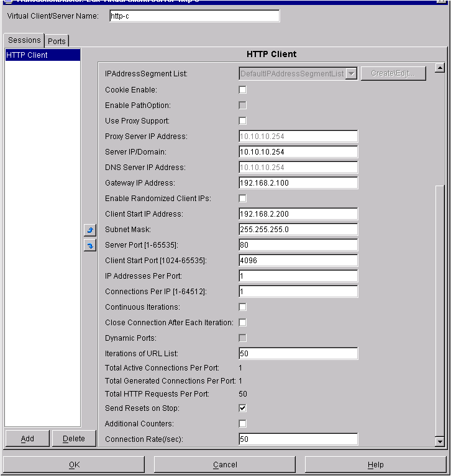This screenshot has width=451, height=476.
Task: Click the HTTP Client panel heading
Action: point(271,54)
